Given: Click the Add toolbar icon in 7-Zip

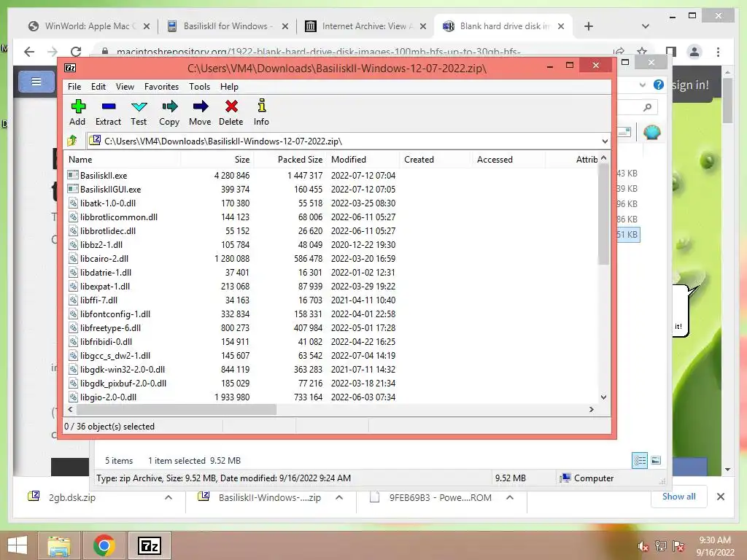Looking at the screenshot, I should pyautogui.click(x=77, y=113).
